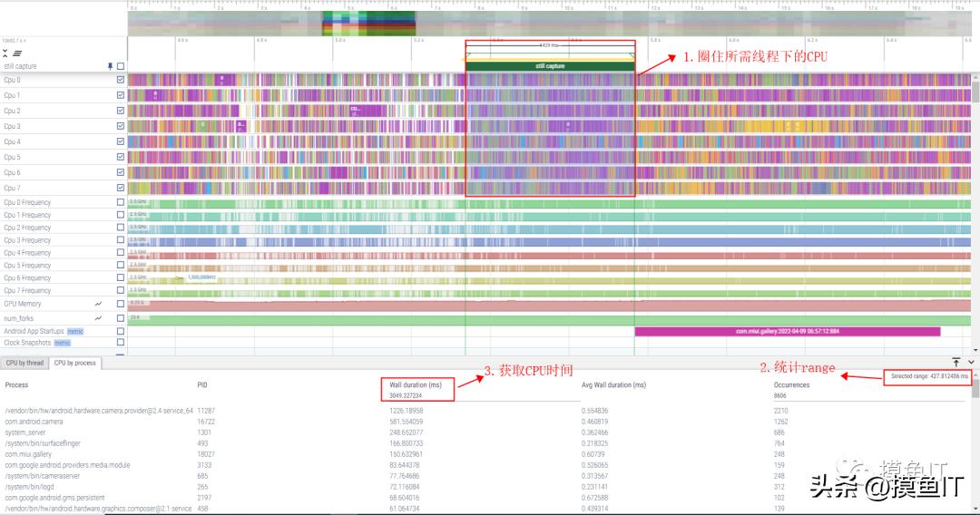Select the green still capture slice
The height and width of the screenshot is (515, 980).
pyautogui.click(x=550, y=66)
